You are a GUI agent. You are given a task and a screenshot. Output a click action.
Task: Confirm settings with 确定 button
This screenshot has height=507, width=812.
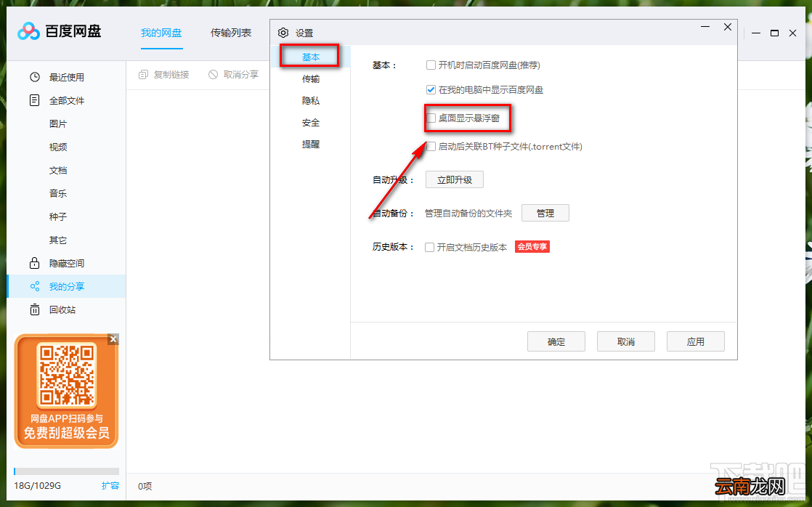tap(556, 342)
